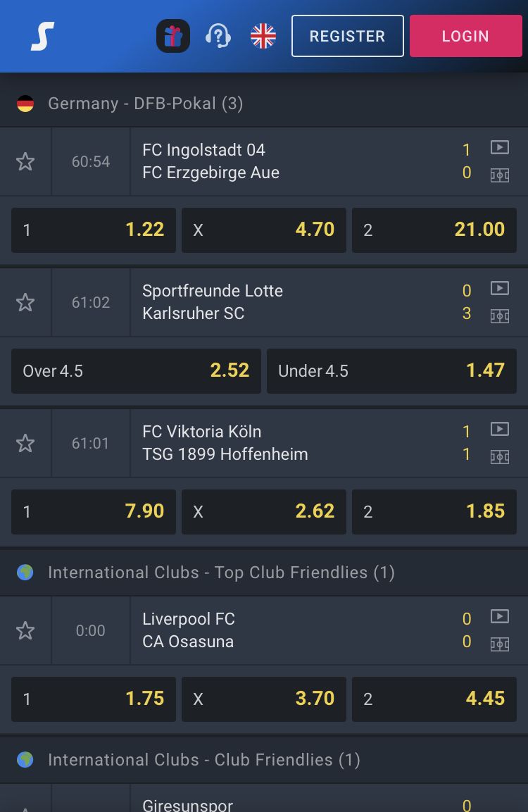528x812 pixels.
Task: Toggle favorite star for Liverpool FC match
Action: [25, 631]
